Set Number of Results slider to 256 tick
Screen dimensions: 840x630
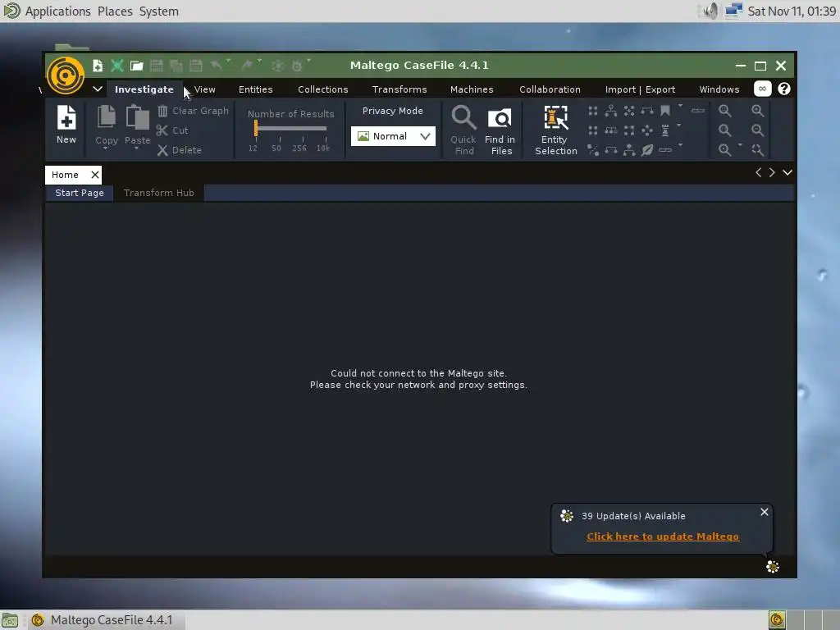tap(303, 139)
